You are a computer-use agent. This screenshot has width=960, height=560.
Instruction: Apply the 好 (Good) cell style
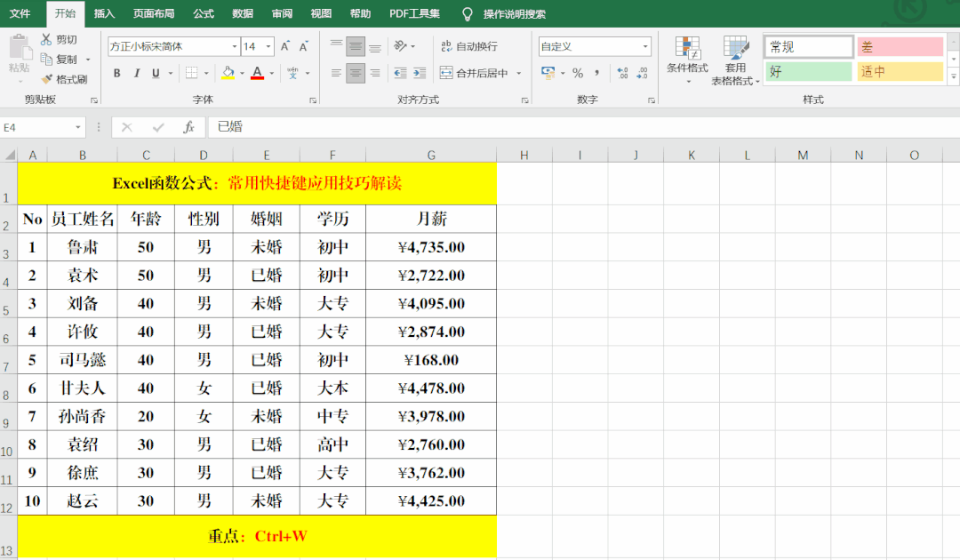tap(809, 72)
